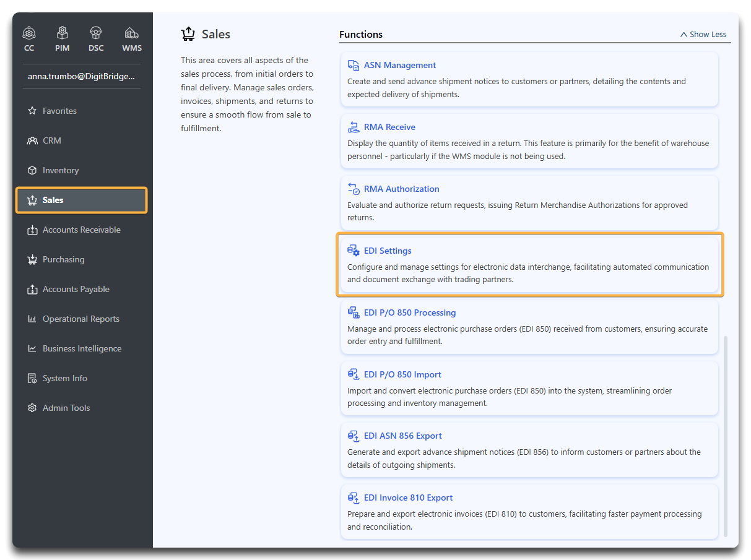Go to Accounts Receivable menu
This screenshot has width=751, height=560.
(x=81, y=230)
